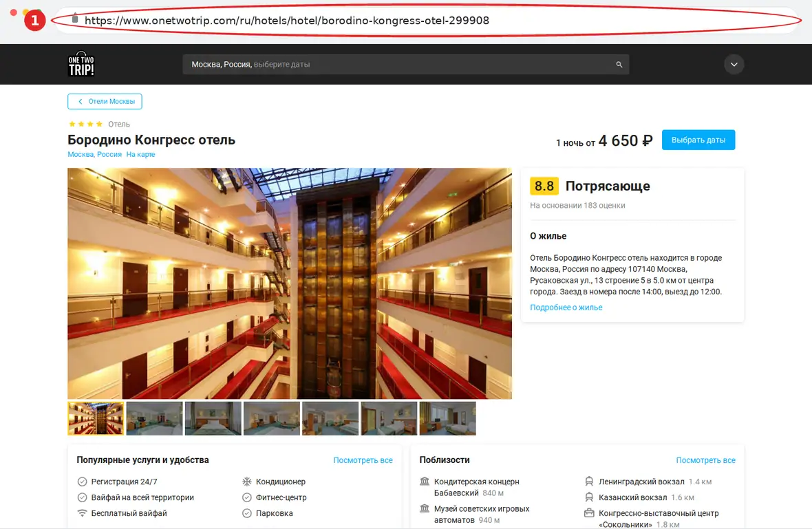Click the Фитнес-центр amenity text

(x=281, y=497)
